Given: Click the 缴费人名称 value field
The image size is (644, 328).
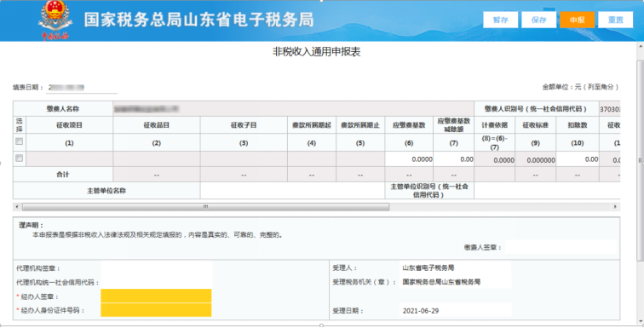Looking at the screenshot, I should tap(293, 109).
